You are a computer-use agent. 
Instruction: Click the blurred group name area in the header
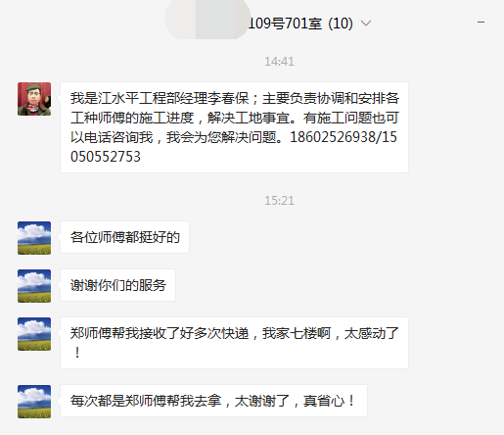pos(207,20)
